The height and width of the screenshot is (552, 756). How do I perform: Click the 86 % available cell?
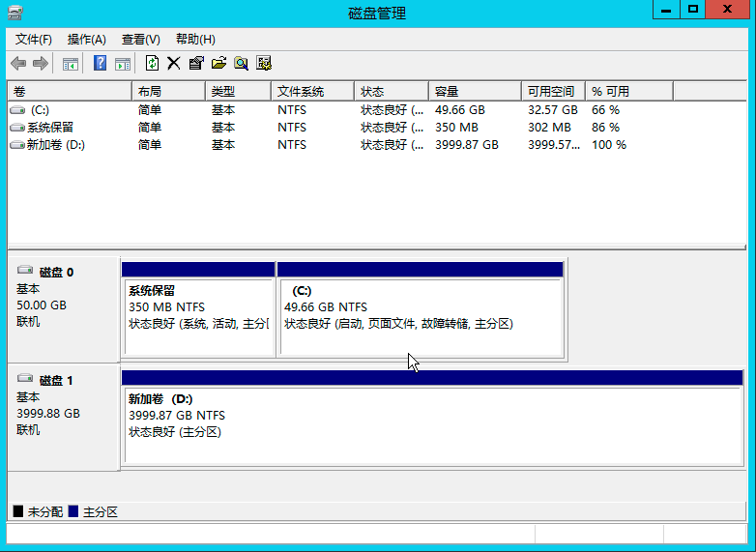pyautogui.click(x=605, y=128)
